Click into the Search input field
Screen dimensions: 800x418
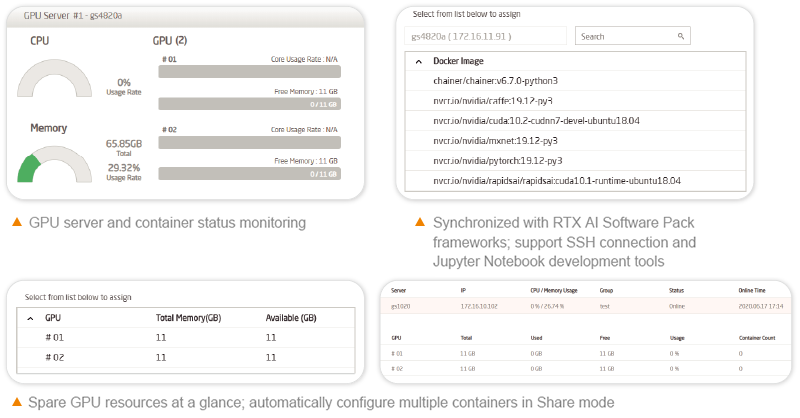pos(625,36)
